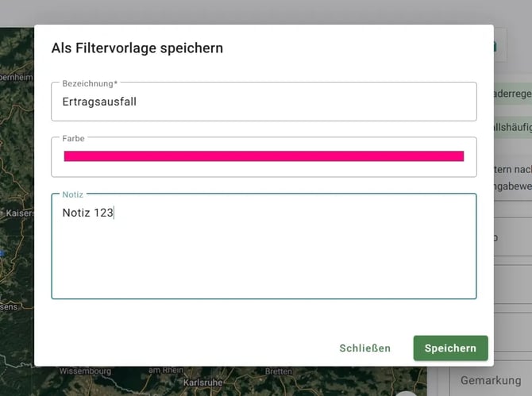Click the Bretten label on the map
This screenshot has height=396, width=532.
(x=278, y=371)
